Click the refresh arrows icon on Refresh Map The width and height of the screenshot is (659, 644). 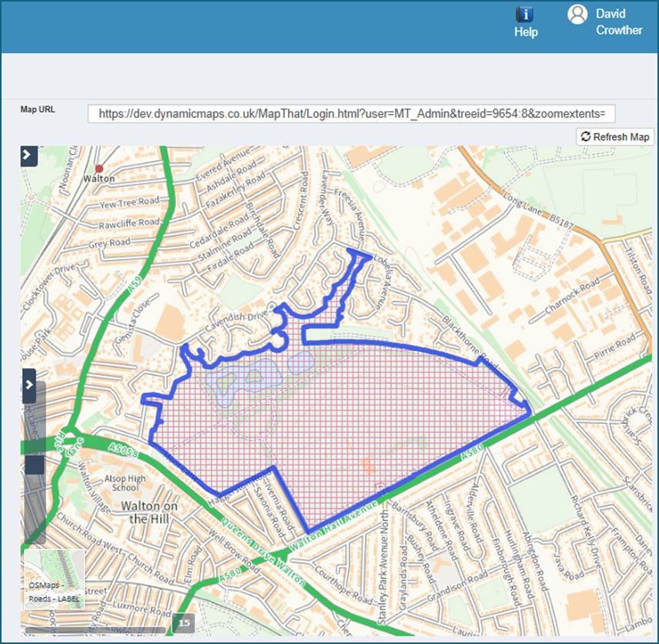pos(585,136)
